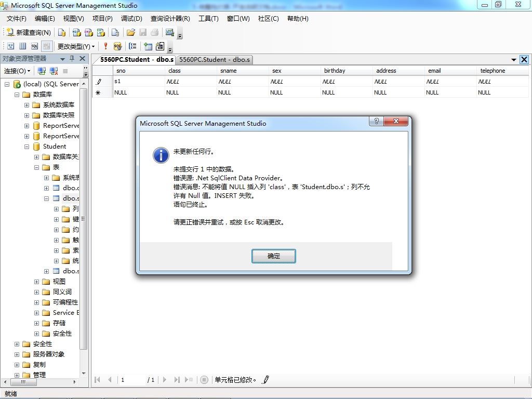Toggle the results pane display
This screenshot has width=532, height=399.
pos(46,46)
